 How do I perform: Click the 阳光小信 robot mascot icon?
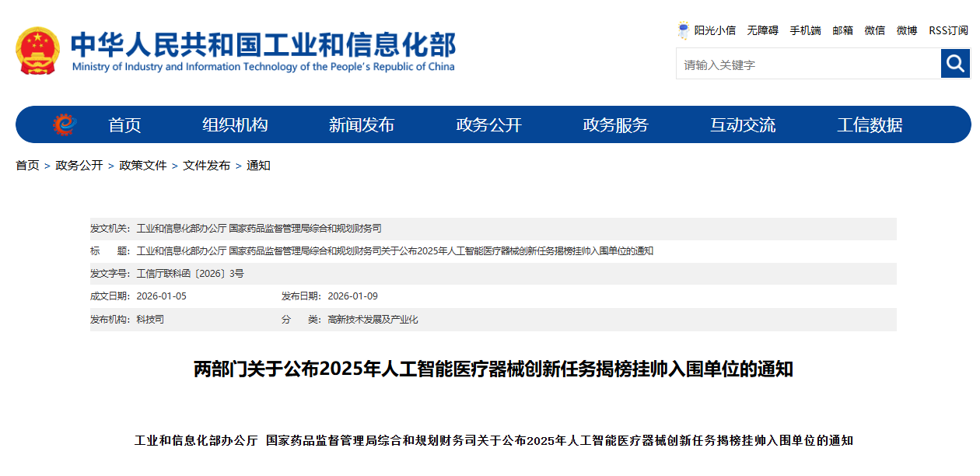[x=684, y=30]
